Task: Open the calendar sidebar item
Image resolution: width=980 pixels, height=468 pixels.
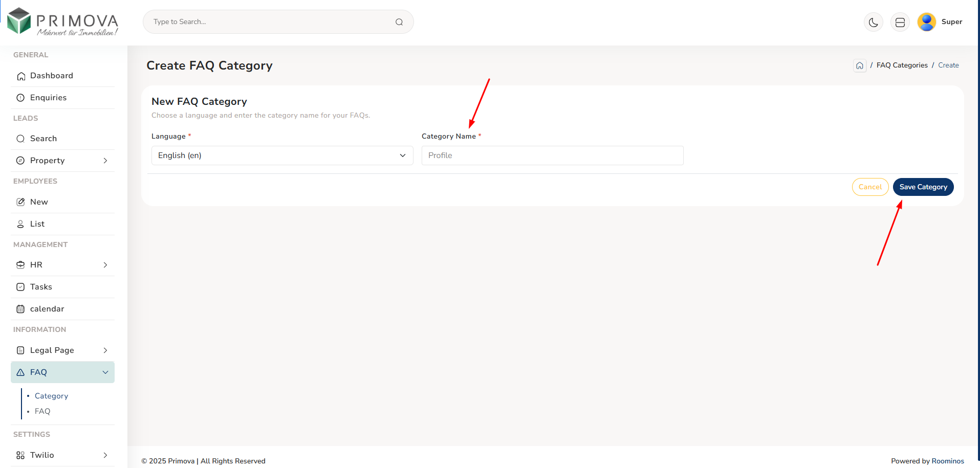Action: pyautogui.click(x=47, y=309)
